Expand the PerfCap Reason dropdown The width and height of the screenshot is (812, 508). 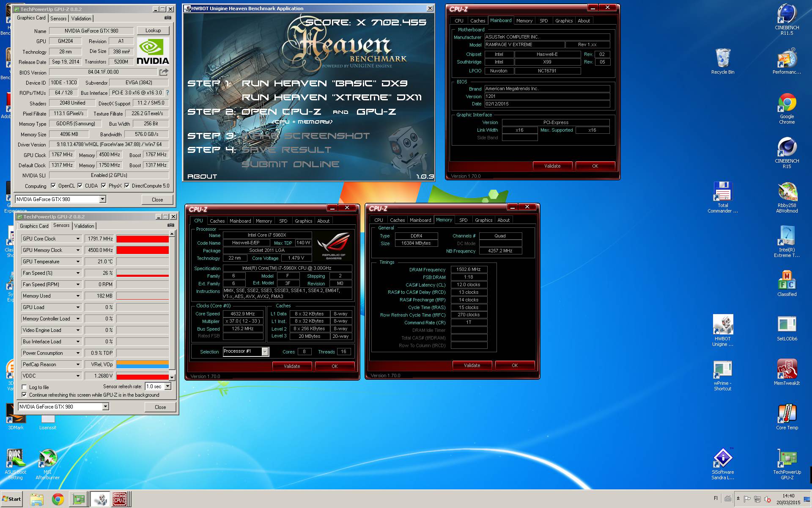(78, 364)
